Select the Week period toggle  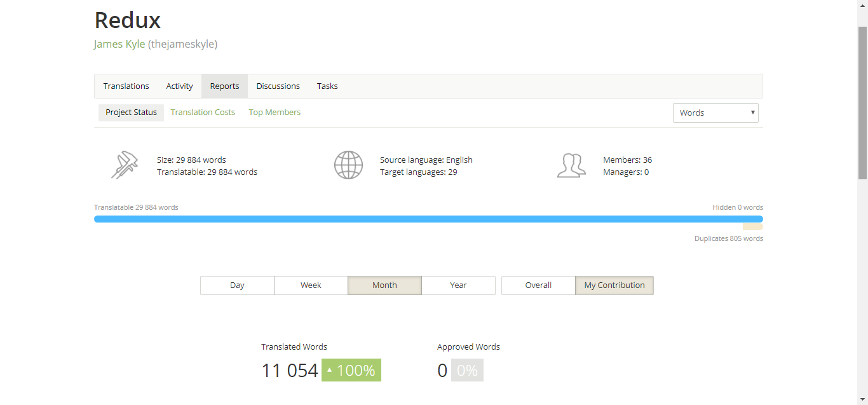[x=311, y=285]
